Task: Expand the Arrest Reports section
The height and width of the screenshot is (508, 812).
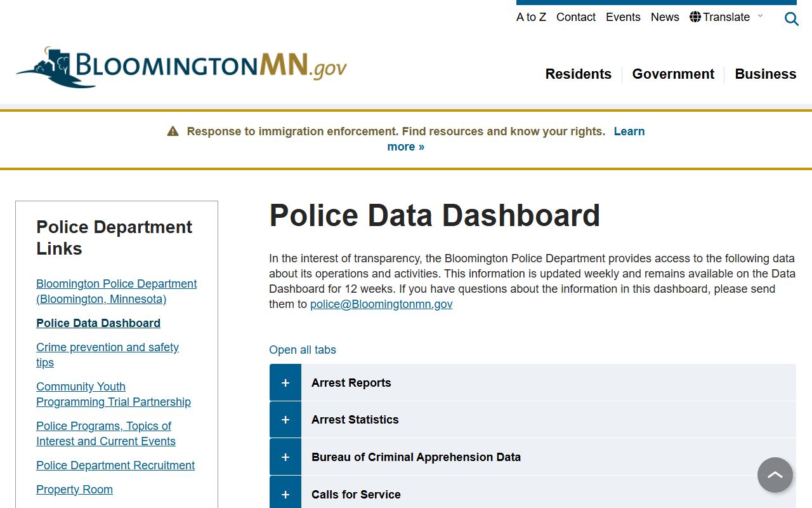Action: (533, 383)
